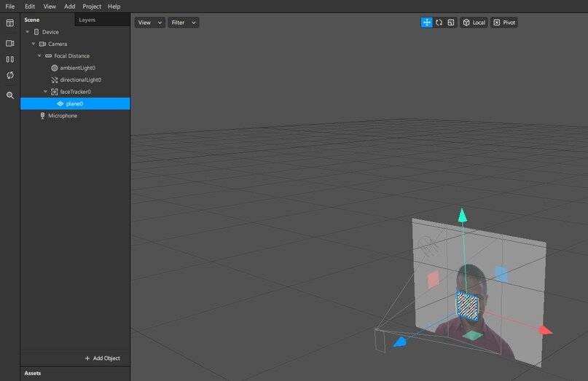Collapse the faceTracker0 node arrow
This screenshot has height=381, width=588.
[45, 92]
